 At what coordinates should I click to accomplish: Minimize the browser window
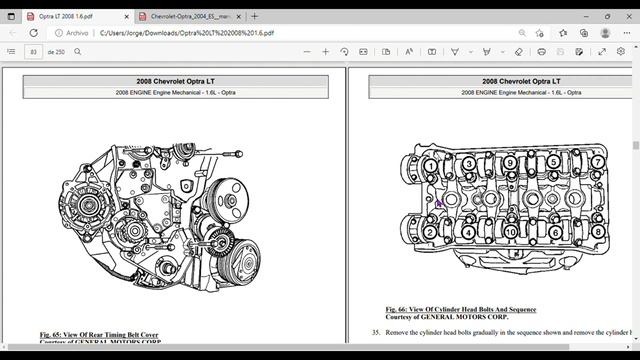pyautogui.click(x=586, y=16)
